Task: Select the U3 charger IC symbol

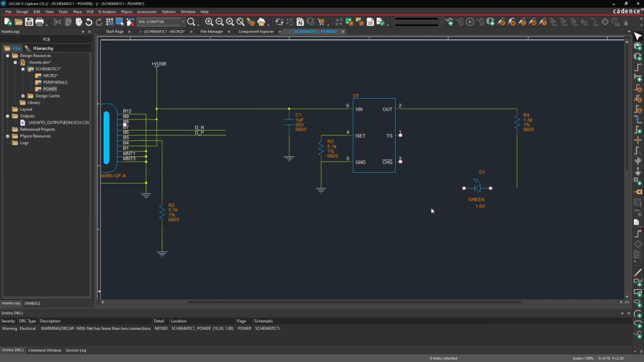Action: 374,136
